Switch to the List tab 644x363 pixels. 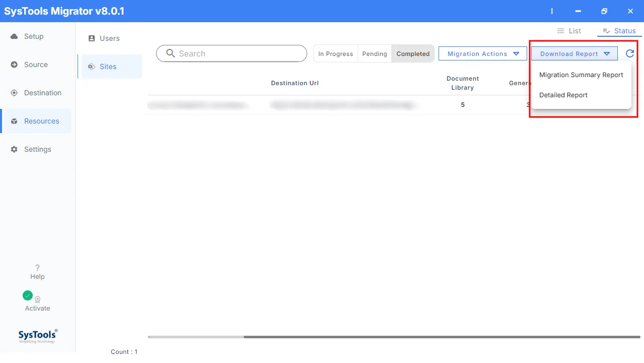(569, 31)
